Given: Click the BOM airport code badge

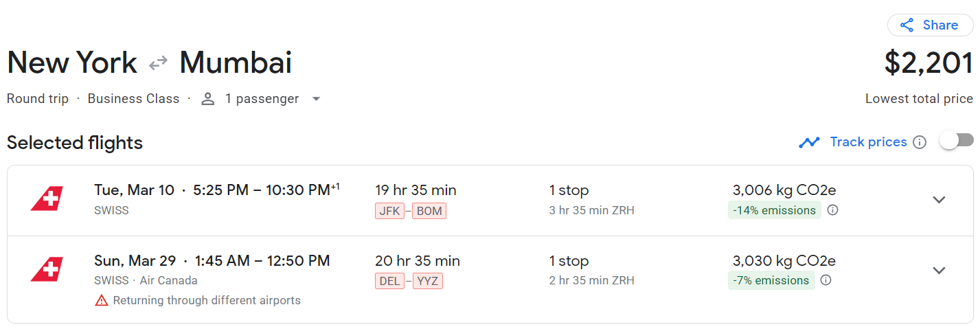Looking at the screenshot, I should click(x=429, y=211).
